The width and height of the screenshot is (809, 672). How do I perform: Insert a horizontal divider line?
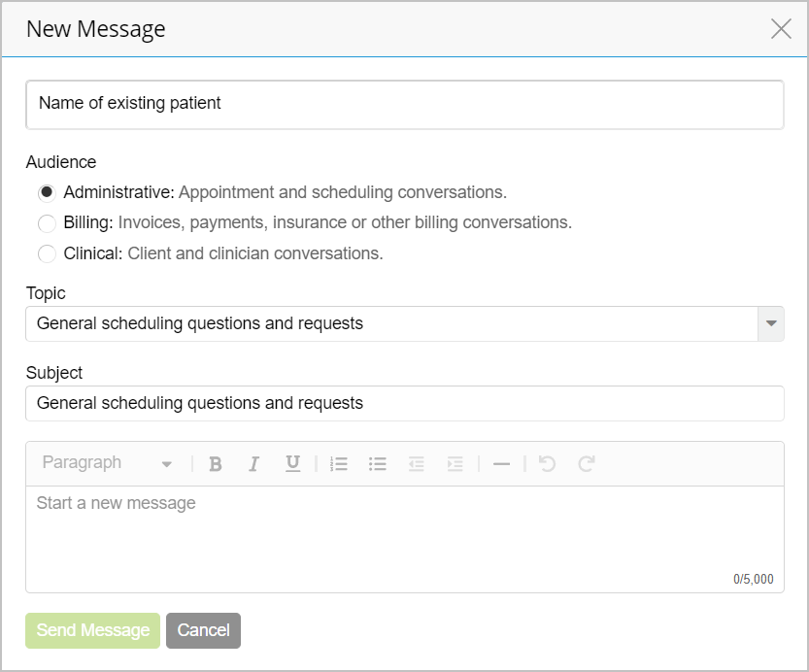[501, 463]
